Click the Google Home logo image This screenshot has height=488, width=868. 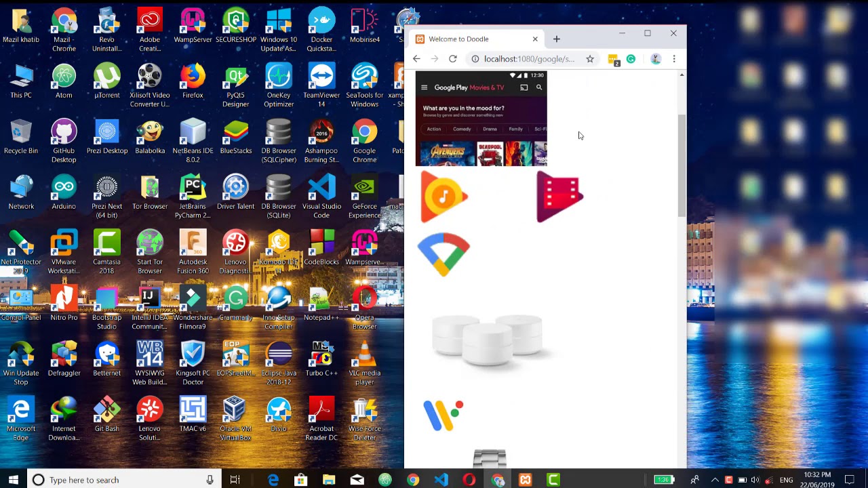click(443, 254)
